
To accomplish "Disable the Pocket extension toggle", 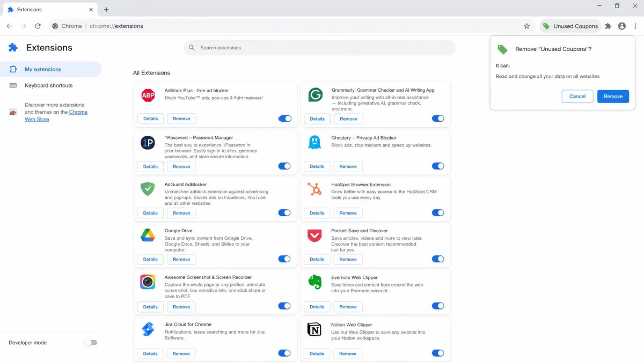I will pos(438,259).
